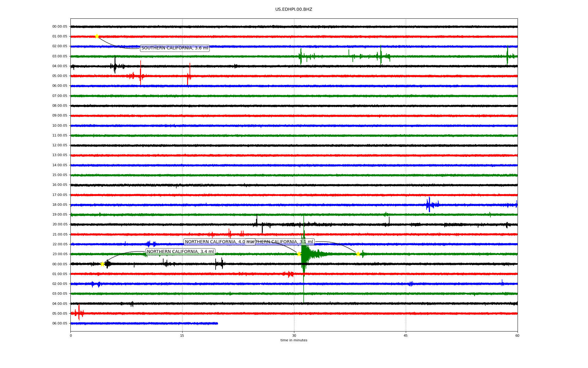Select the NORTHERN CALIFORNIA, 3.4 ml label
The height and width of the screenshot is (368, 588).
point(180,252)
